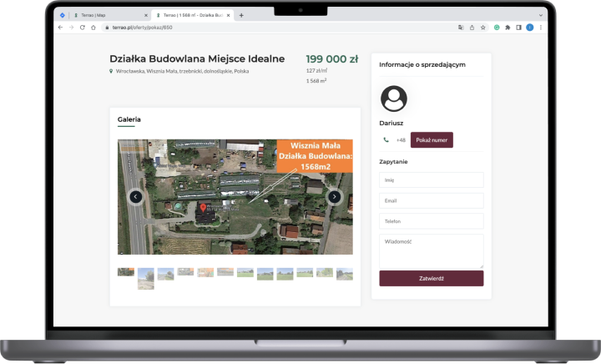Click the orange Wisznia Mała Działka Budowlana label
Screen dimensions: 601x364
315,156
